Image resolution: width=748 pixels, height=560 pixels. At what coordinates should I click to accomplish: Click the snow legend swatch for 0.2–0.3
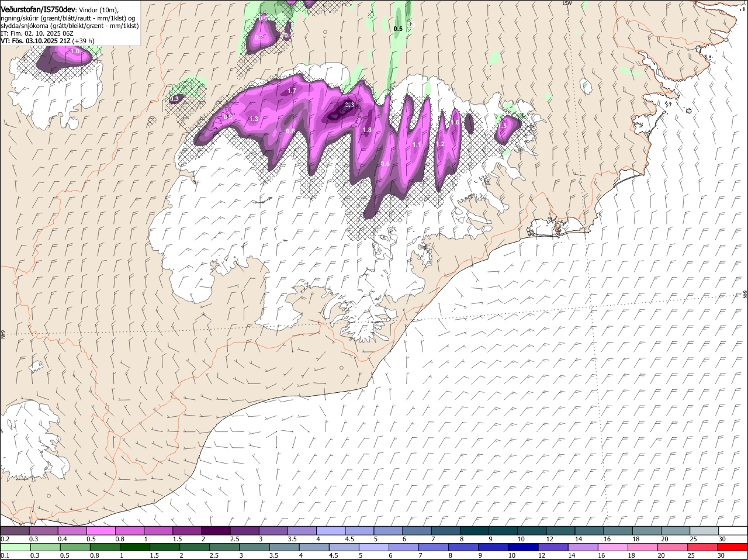click(15, 531)
